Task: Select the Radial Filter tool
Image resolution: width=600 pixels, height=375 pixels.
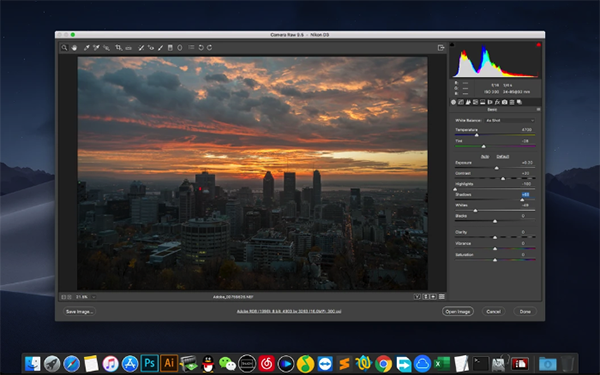Action: click(179, 48)
